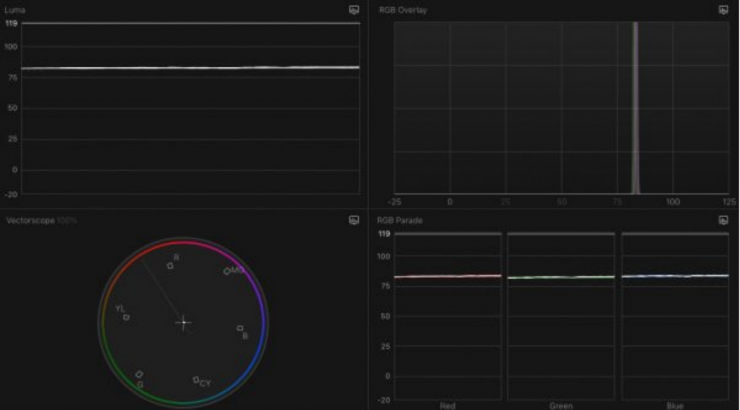Open the RGB Parade scope settings icon
The height and width of the screenshot is (410, 740).
click(723, 219)
